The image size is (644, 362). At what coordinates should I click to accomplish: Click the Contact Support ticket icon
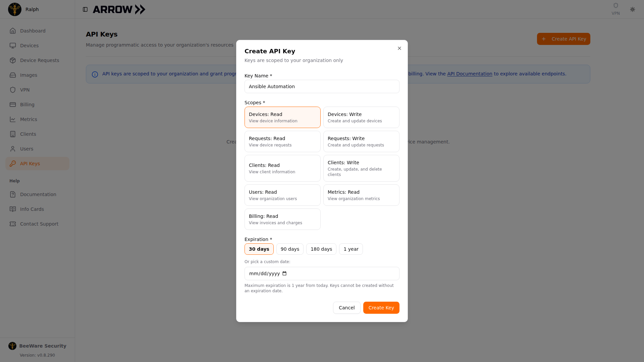coord(13,224)
